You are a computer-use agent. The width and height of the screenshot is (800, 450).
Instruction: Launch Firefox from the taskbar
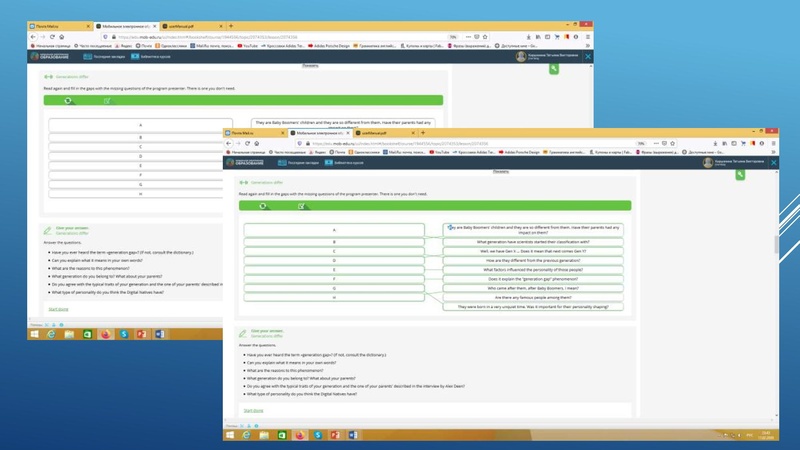tap(298, 435)
